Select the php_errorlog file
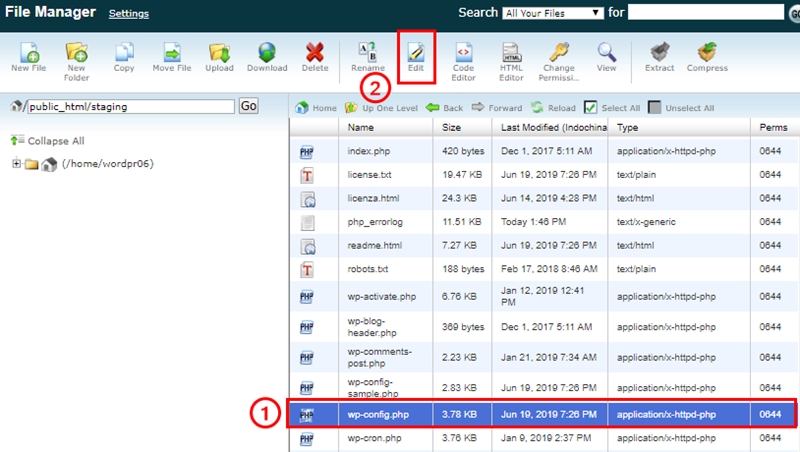This screenshot has width=800, height=452. (x=375, y=221)
